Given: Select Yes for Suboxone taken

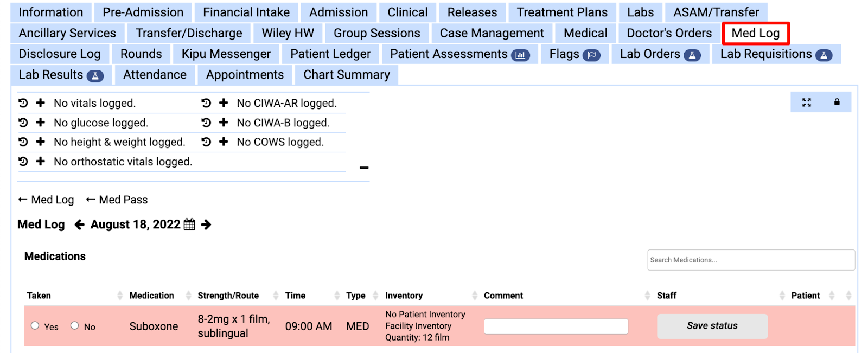Looking at the screenshot, I should (35, 325).
